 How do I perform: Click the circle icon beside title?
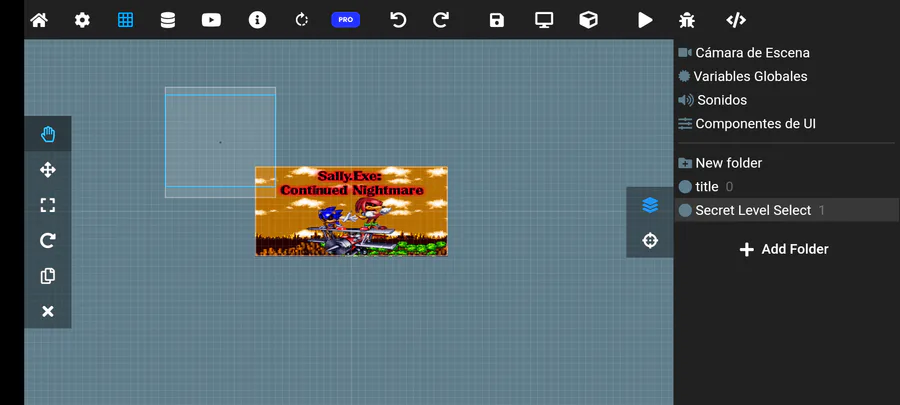[x=685, y=187]
